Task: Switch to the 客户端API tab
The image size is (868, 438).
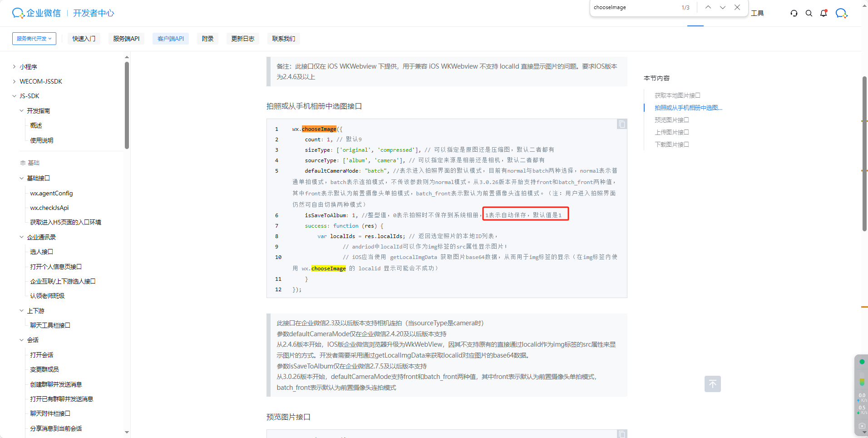Action: pos(170,39)
